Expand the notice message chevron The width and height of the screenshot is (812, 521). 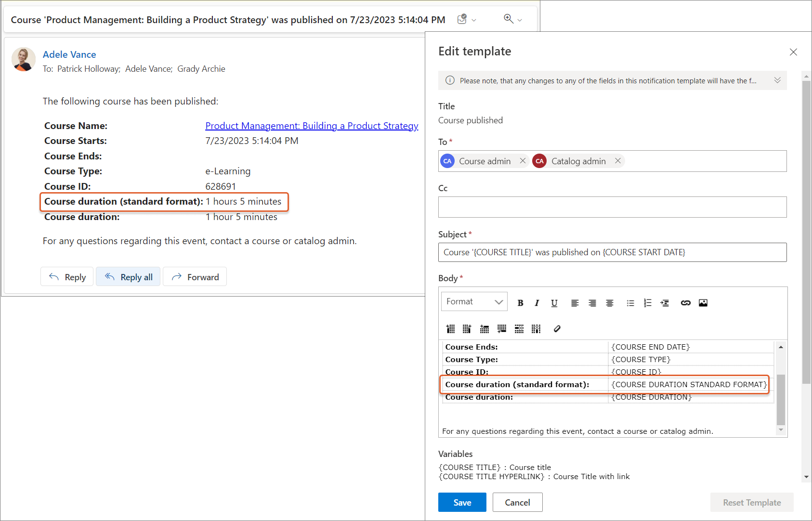pos(777,80)
